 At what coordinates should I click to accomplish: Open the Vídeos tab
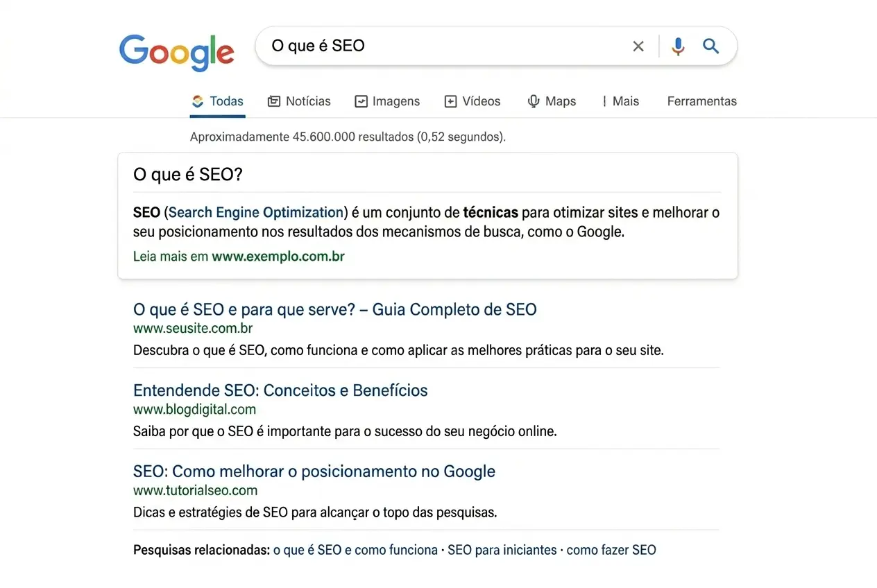point(472,101)
